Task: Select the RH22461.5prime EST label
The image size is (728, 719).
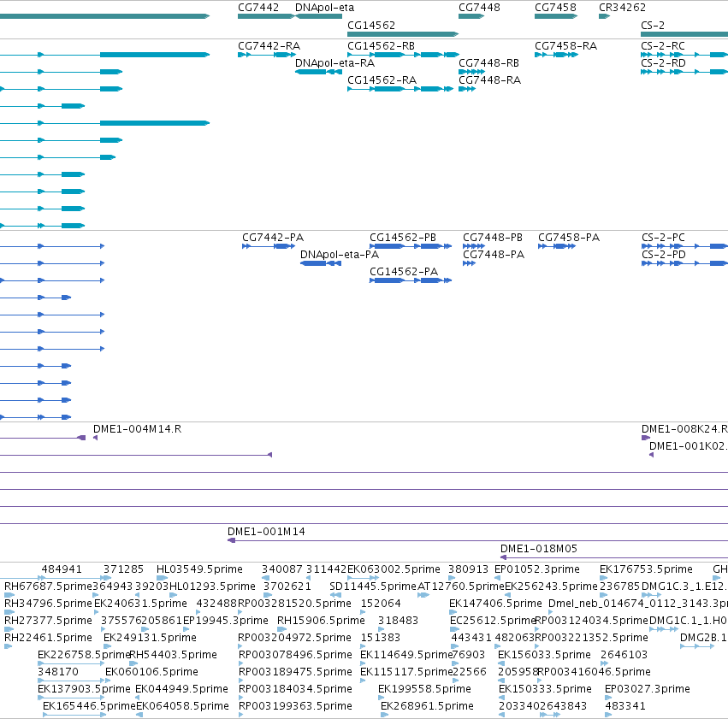Action: tap(48, 638)
